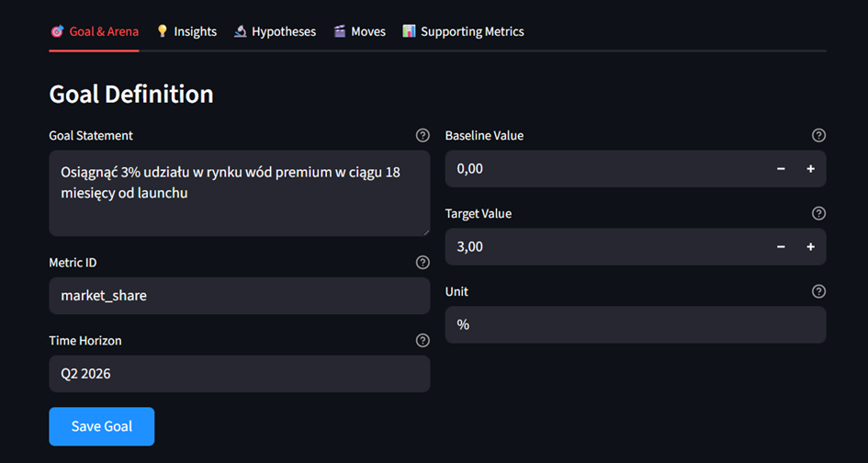Show help for Baseline Value
This screenshot has height=463, width=868.
pos(818,136)
